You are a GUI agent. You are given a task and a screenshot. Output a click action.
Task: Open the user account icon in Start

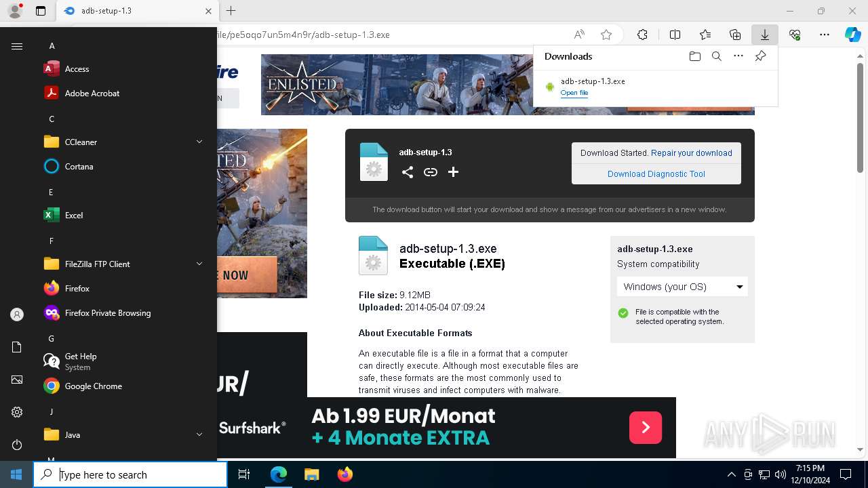point(17,314)
